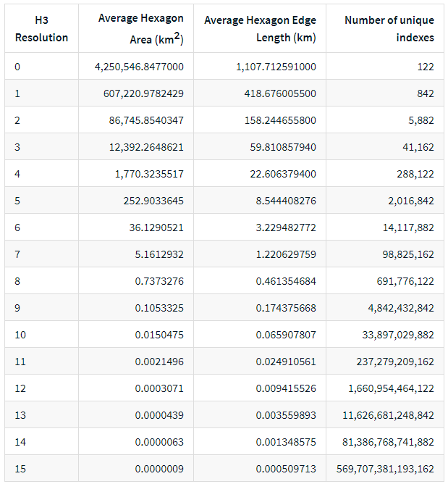Select edge length 0.174375668
The height and width of the screenshot is (484, 448).
[x=286, y=309]
